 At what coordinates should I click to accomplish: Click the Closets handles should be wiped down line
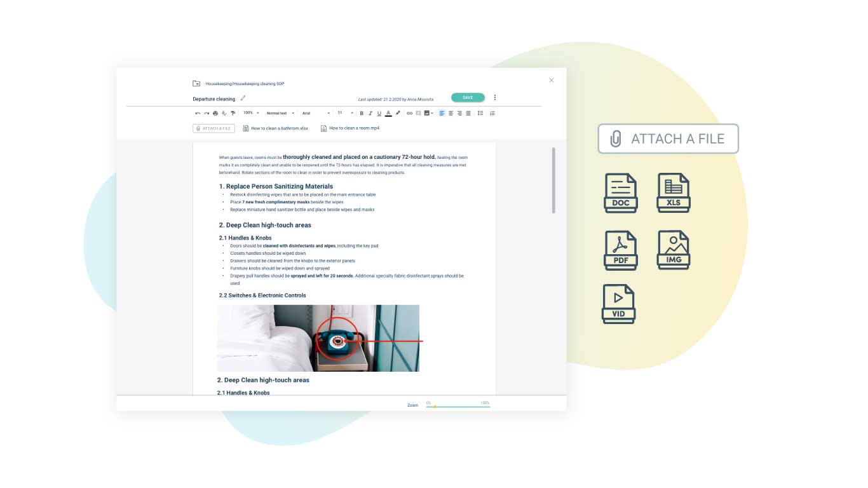[268, 253]
